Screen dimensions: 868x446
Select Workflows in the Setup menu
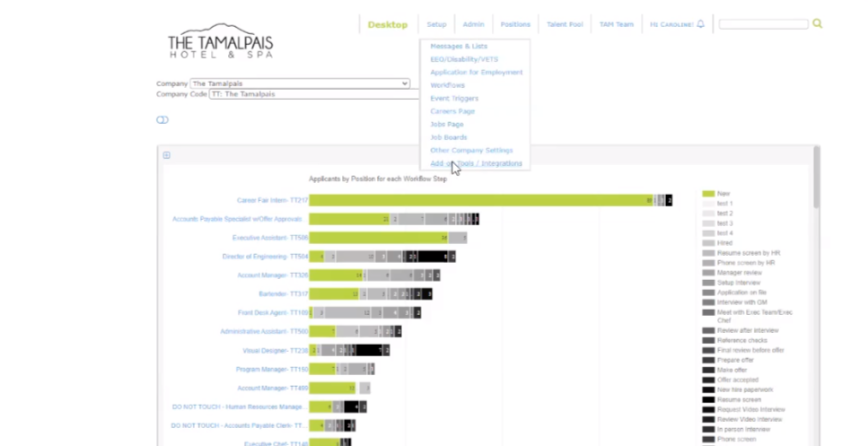[447, 85]
